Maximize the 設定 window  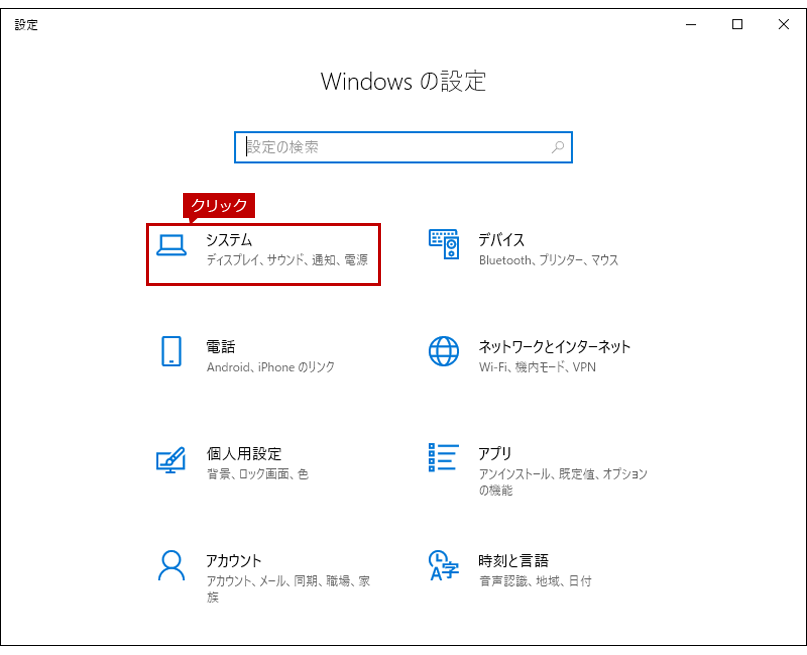click(x=737, y=24)
